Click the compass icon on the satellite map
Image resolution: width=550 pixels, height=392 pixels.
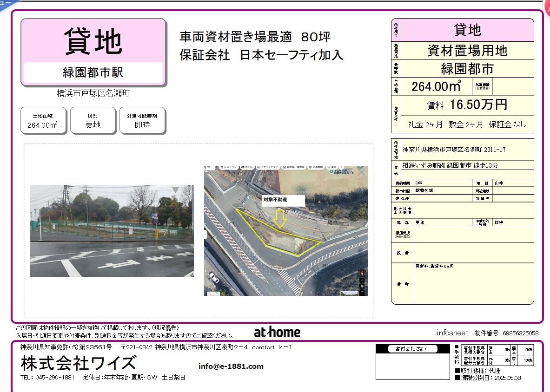pyautogui.click(x=362, y=273)
